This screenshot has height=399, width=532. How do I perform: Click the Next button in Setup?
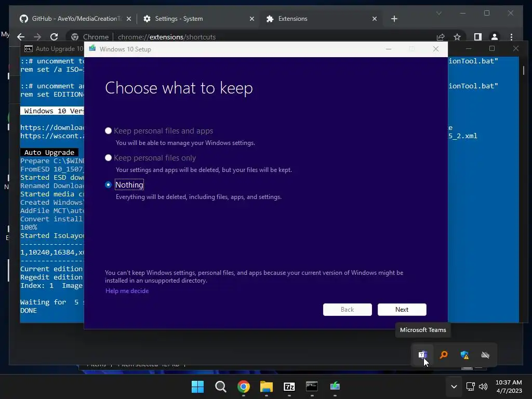tap(402, 310)
